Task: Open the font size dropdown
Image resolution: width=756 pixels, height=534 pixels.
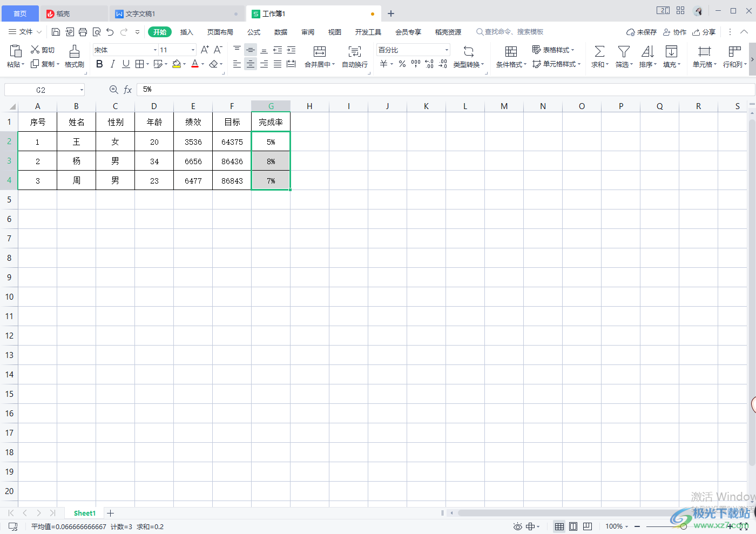Action: point(193,50)
